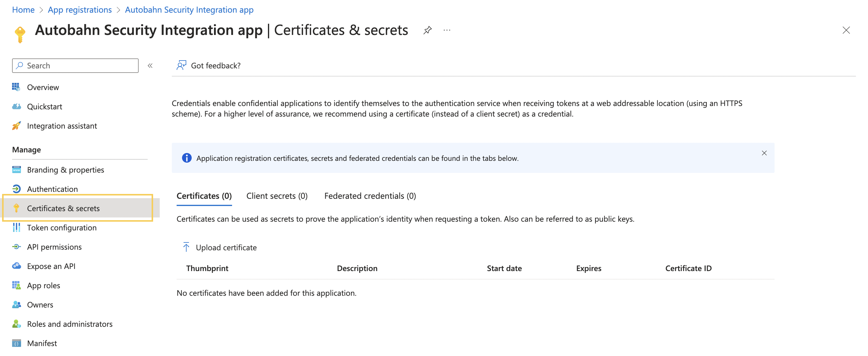Pin this blade with the pin icon
868x356 pixels.
coord(427,30)
